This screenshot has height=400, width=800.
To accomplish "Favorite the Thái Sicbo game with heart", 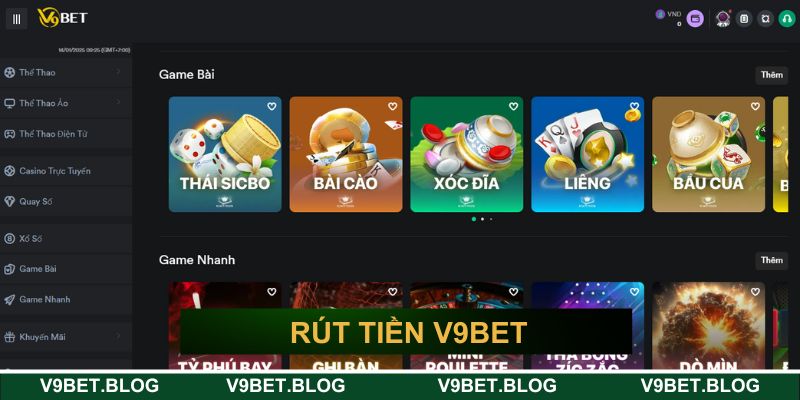I will coord(271,106).
